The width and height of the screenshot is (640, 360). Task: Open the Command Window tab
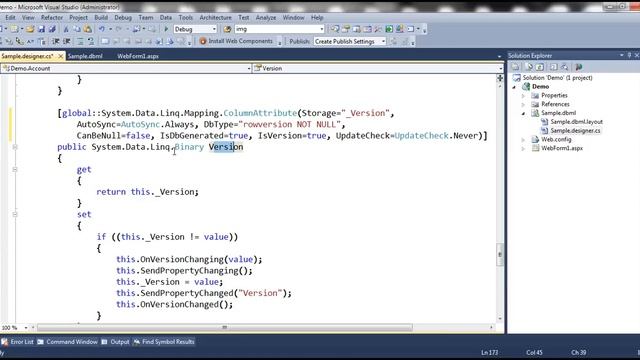67,342
